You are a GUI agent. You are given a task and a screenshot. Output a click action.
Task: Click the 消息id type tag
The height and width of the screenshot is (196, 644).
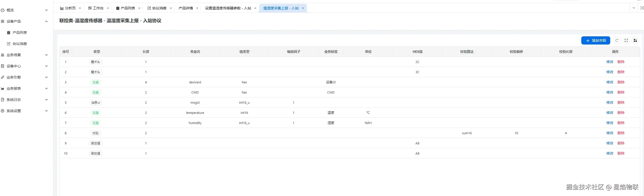click(96, 102)
